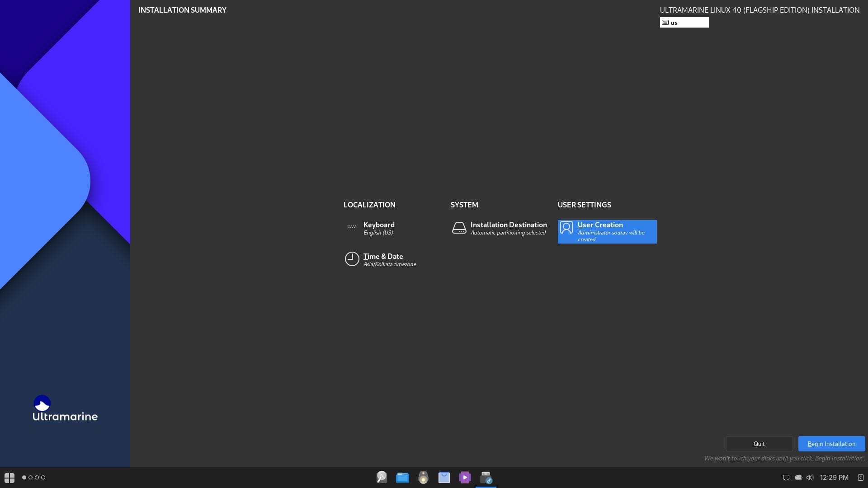Click the Quit button
The image size is (868, 488).
[759, 443]
